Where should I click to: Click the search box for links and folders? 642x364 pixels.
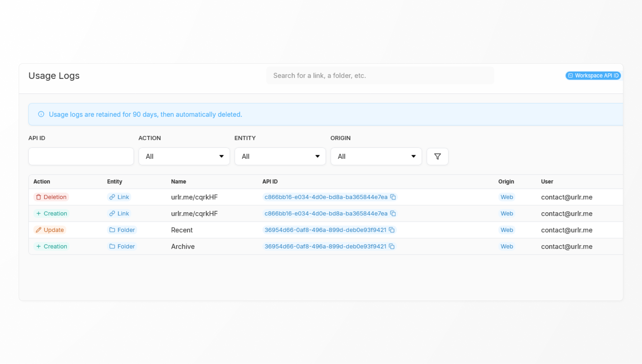(380, 75)
